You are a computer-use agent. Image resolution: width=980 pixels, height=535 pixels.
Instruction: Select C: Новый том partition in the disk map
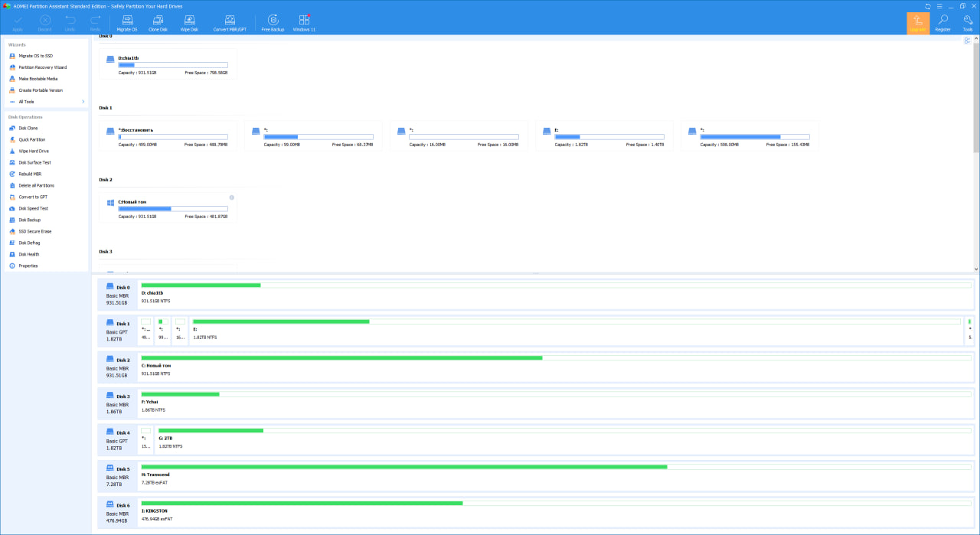point(556,366)
